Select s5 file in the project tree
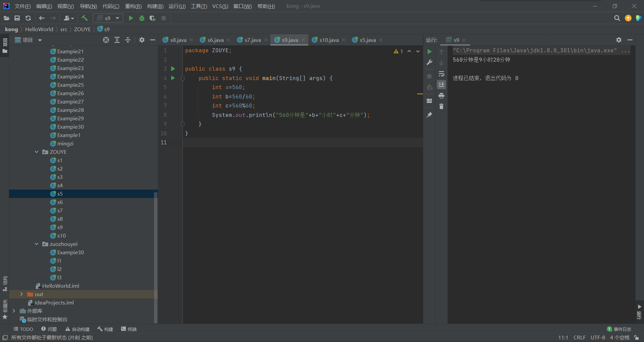The image size is (644, 342). [60, 194]
